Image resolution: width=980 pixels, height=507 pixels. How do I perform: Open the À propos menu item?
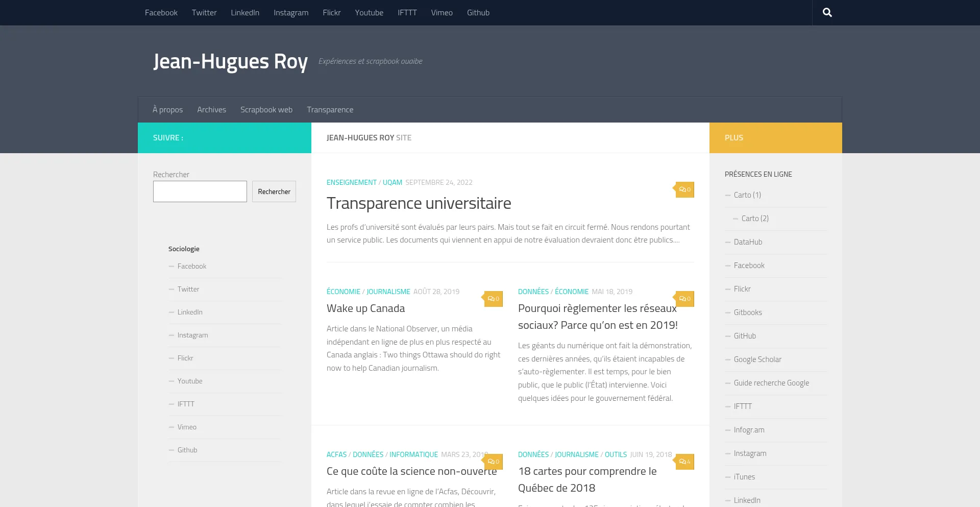coord(167,110)
